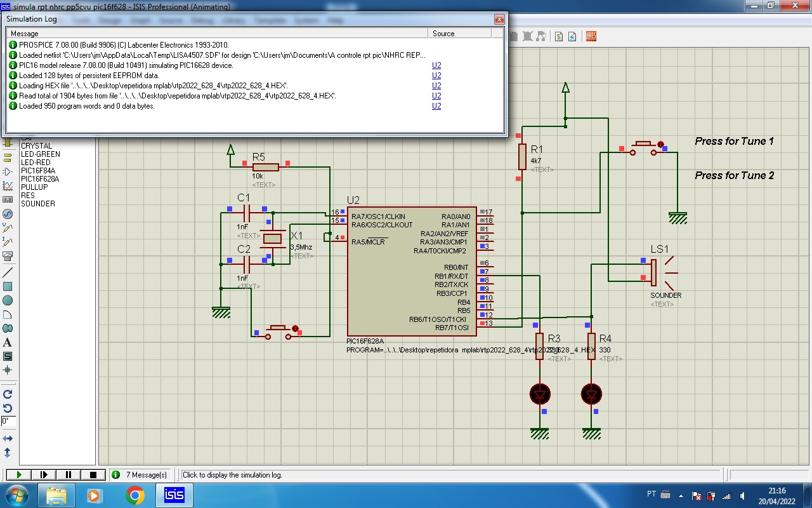
Task: Select the current probe tool
Action: pos(8,242)
